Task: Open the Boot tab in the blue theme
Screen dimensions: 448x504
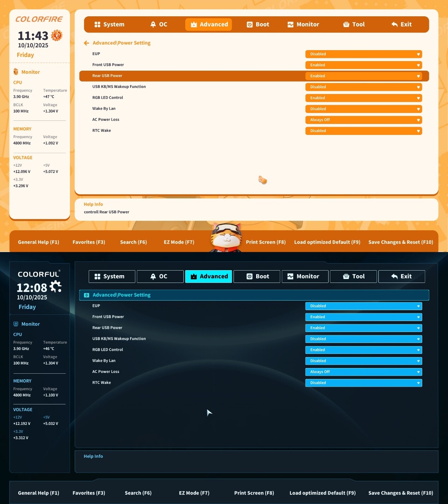Action: pyautogui.click(x=257, y=277)
